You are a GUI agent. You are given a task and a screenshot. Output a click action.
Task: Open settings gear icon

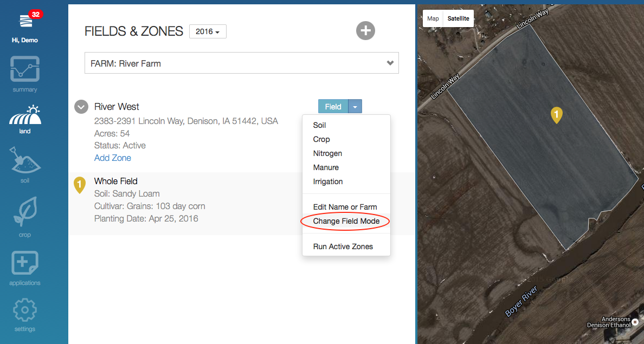(25, 310)
